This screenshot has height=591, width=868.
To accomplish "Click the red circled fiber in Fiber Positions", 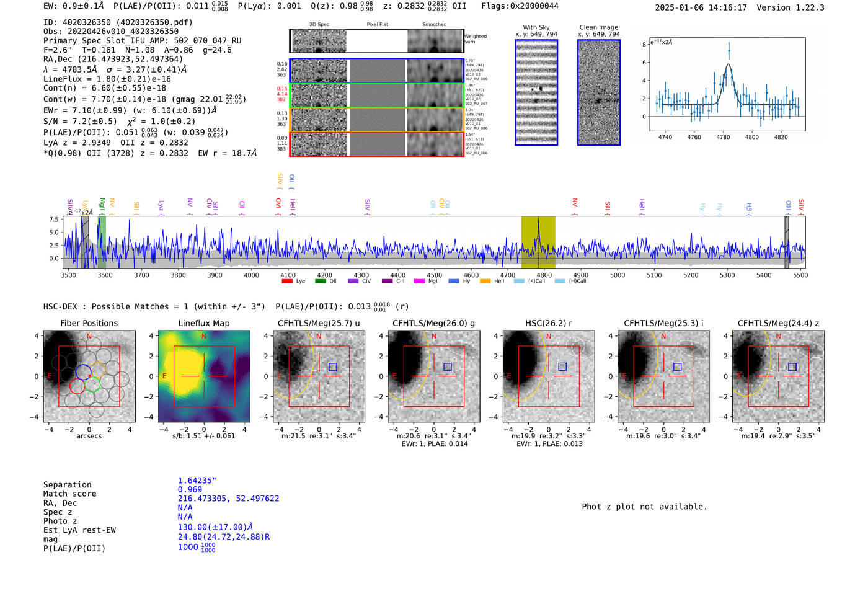I will coord(77,386).
